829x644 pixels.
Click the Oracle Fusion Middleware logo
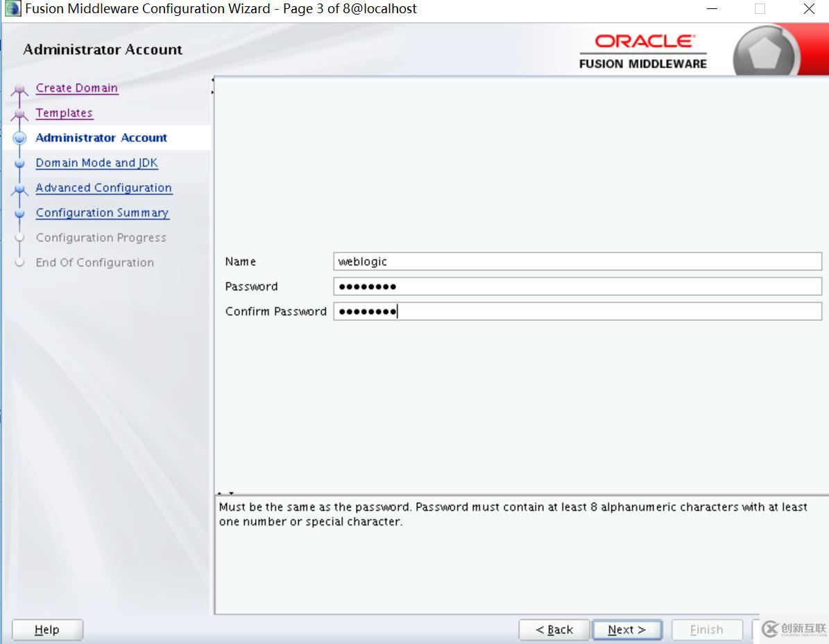pyautogui.click(x=643, y=51)
